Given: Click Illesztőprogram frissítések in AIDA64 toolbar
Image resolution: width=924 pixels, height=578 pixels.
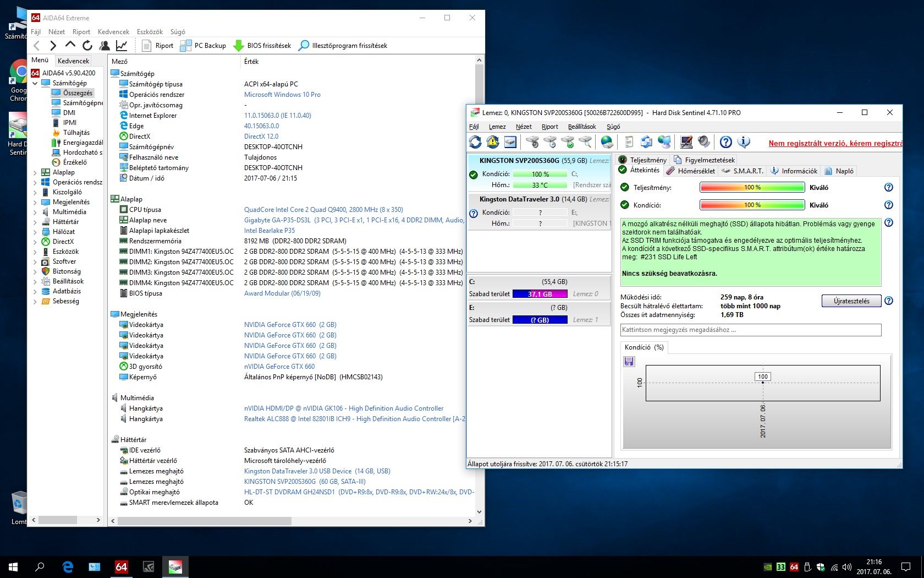Looking at the screenshot, I should point(343,46).
